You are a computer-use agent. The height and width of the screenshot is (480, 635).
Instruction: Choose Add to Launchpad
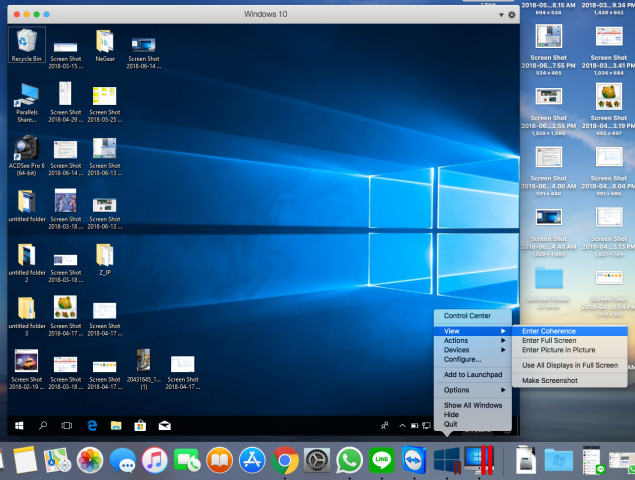[x=473, y=374]
